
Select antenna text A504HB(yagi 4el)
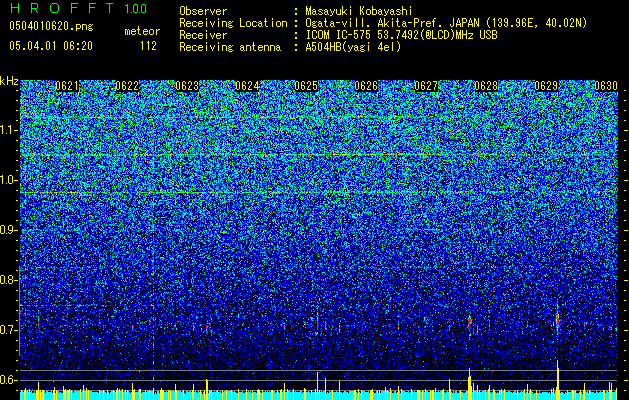point(353,47)
